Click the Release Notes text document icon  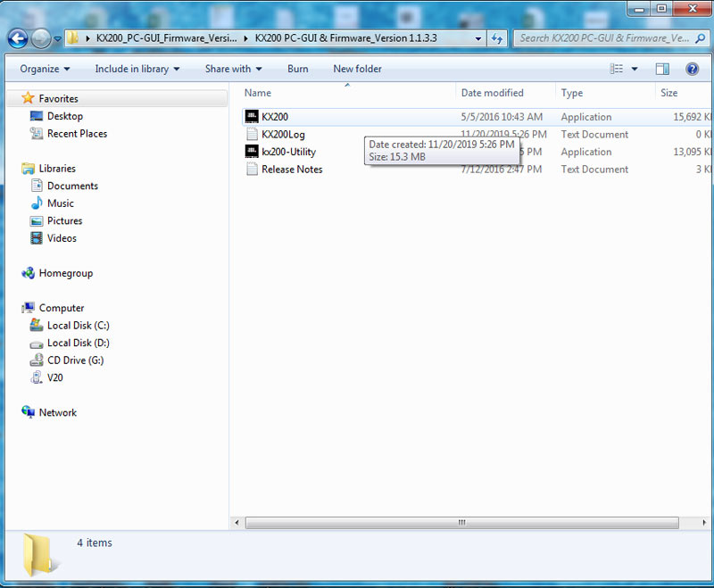coord(252,170)
